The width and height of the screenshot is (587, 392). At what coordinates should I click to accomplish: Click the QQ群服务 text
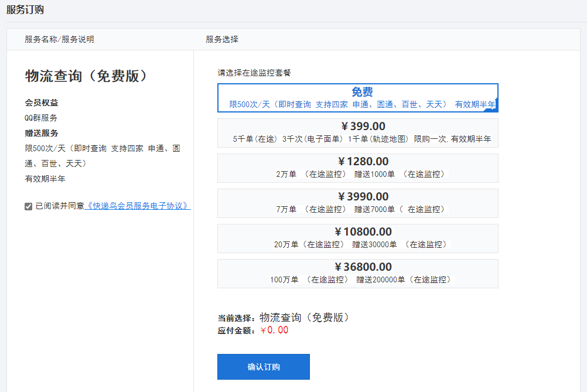click(41, 118)
